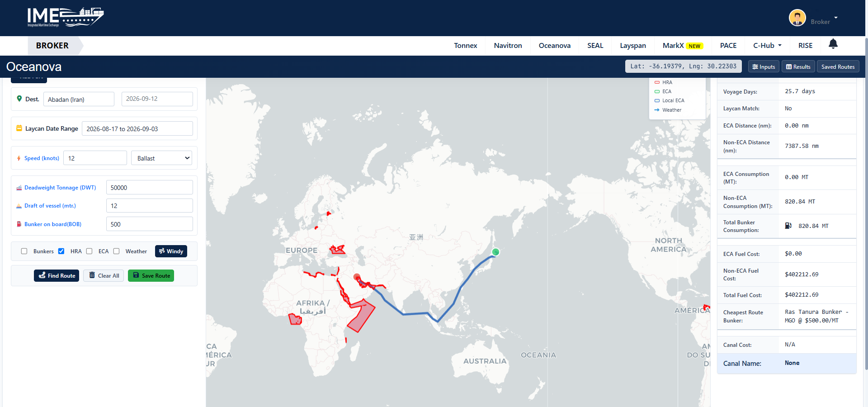868x407 pixels.
Task: Click the page vertical scrollbar
Action: tap(866, 203)
